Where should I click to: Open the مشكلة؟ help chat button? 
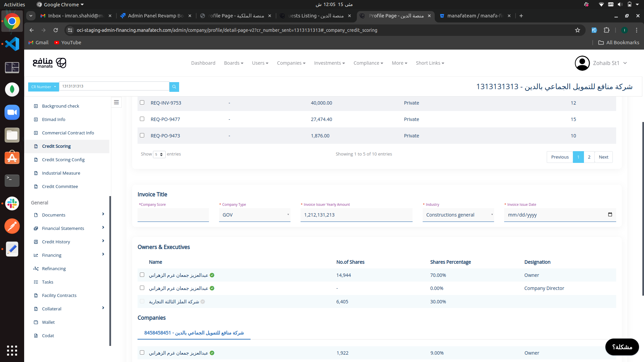pos(622,347)
